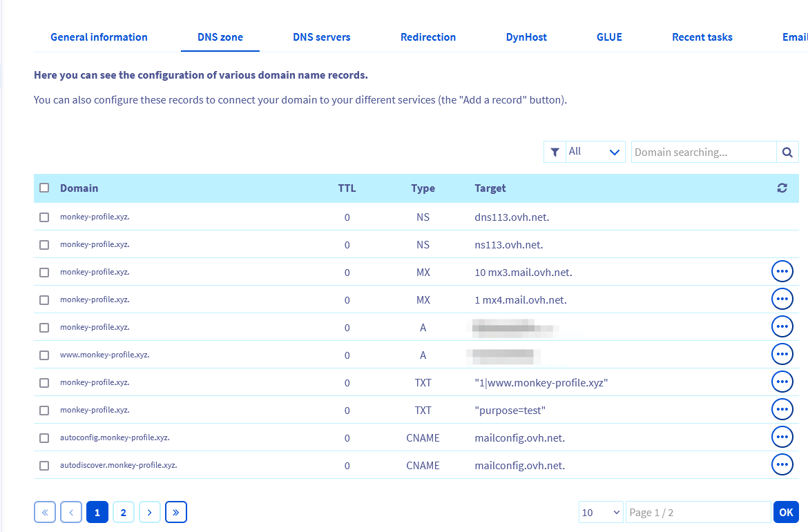808x532 pixels.
Task: Check the checkbox for the first NS record
Action: tap(44, 217)
